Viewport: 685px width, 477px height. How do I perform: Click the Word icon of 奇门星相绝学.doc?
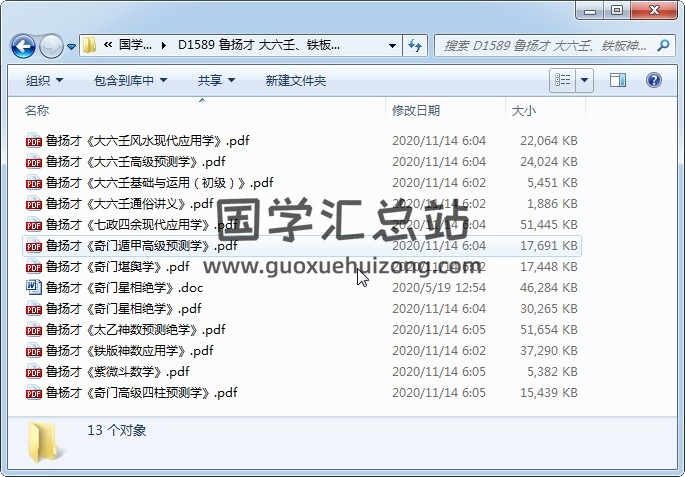(34, 287)
